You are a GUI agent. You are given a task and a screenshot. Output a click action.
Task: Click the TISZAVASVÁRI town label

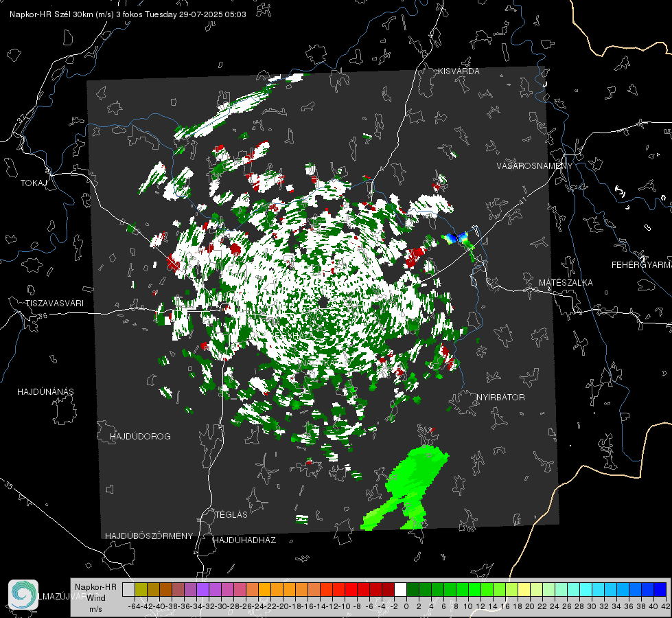tap(54, 304)
